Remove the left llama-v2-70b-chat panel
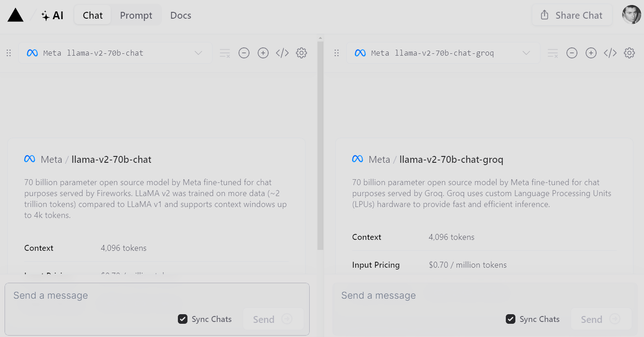Image resolution: width=644 pixels, height=337 pixels. 244,53
